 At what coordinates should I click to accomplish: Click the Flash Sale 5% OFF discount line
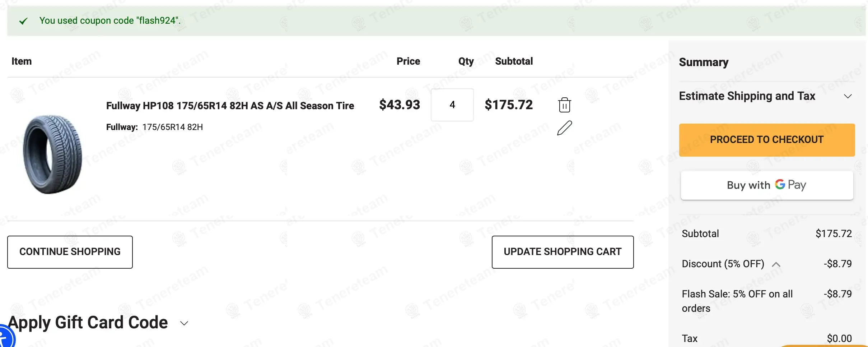[x=737, y=301]
